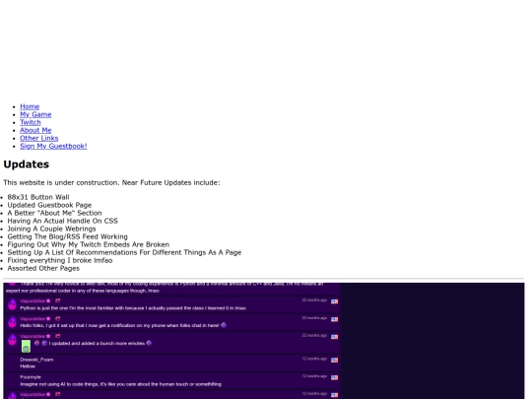The height and width of the screenshot is (399, 532).
Task: Visit the About Me link
Action: (35, 130)
